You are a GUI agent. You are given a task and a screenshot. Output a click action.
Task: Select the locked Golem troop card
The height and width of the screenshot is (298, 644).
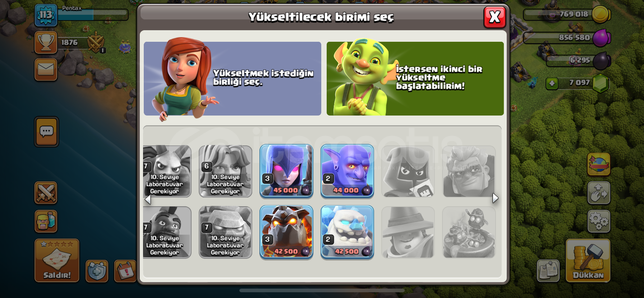[225, 232]
